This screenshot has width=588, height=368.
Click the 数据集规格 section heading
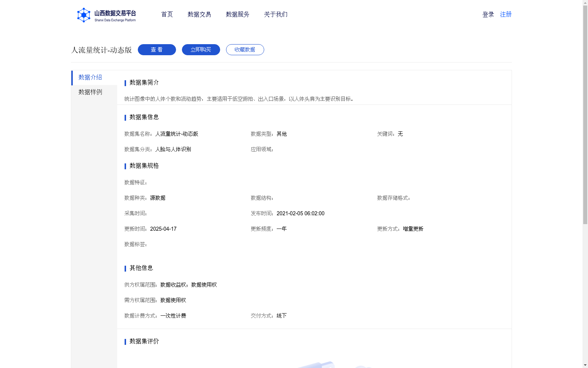[x=144, y=166]
